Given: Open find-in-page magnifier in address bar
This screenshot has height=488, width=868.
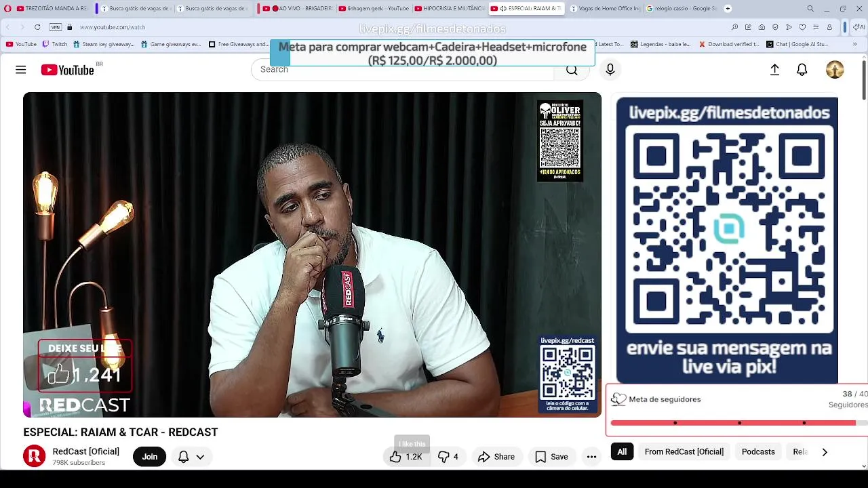Looking at the screenshot, I should click(734, 27).
